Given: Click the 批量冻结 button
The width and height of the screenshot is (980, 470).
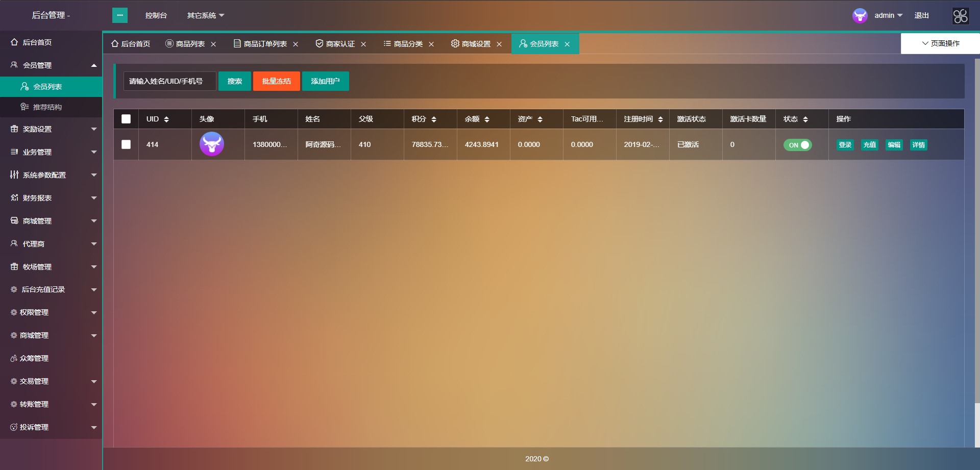Looking at the screenshot, I should [x=276, y=81].
